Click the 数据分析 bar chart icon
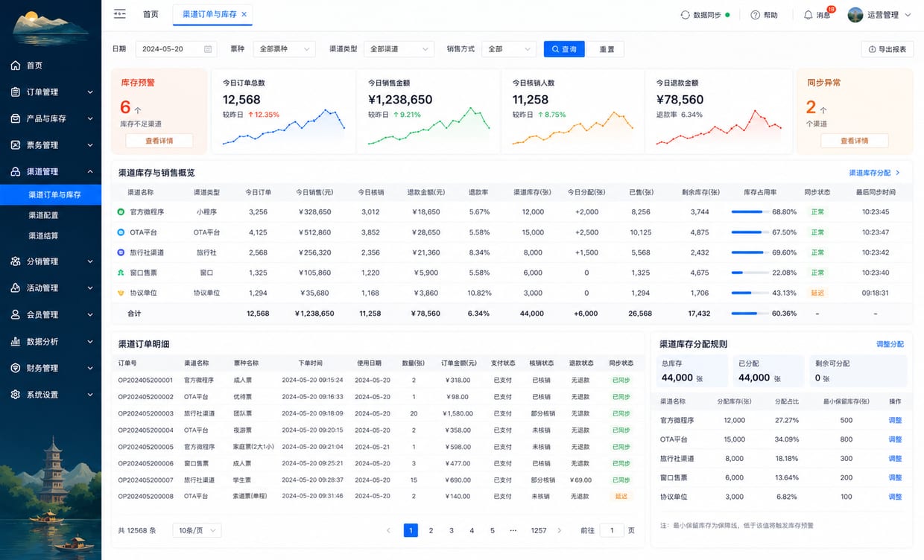Viewport: 924px width, 560px height. pos(16,342)
